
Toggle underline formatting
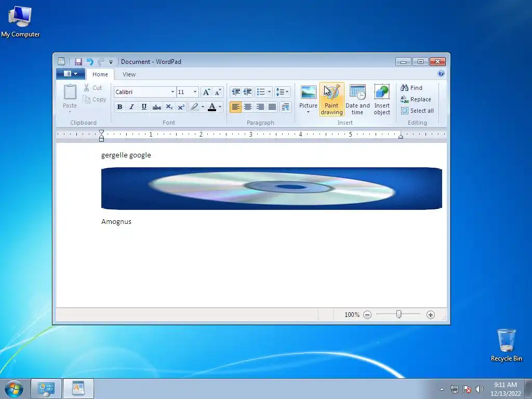144,107
